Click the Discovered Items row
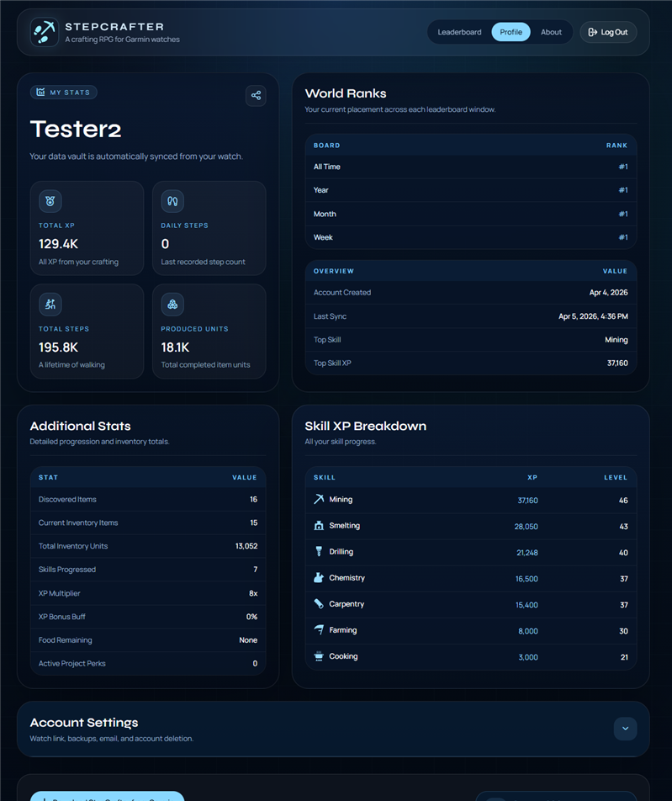Screen dimensions: 672x801 pyautogui.click(x=148, y=500)
